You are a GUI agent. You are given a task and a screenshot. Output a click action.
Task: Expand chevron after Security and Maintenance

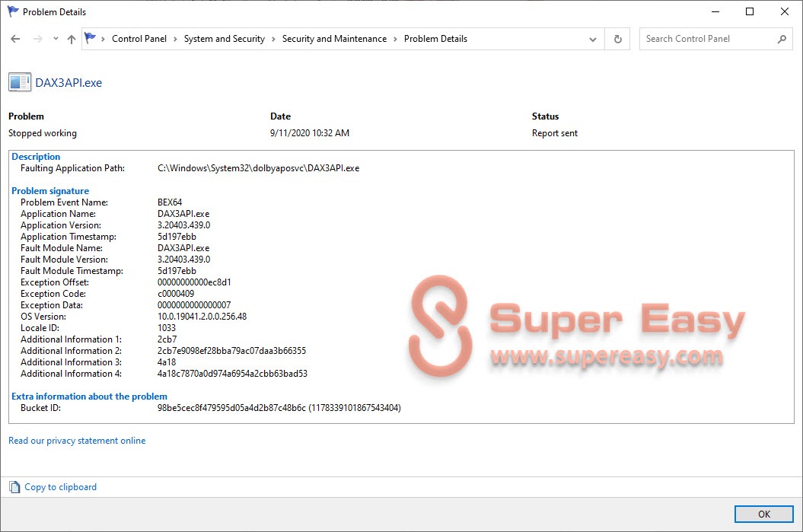pyautogui.click(x=395, y=39)
